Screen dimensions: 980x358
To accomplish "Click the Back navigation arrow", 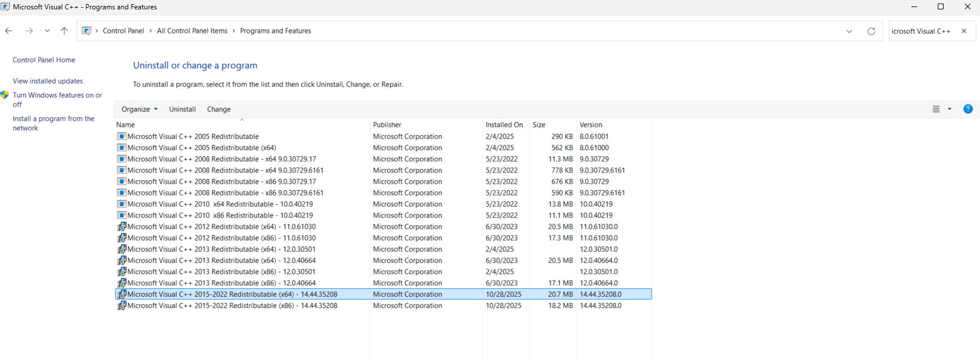I will coord(9,31).
